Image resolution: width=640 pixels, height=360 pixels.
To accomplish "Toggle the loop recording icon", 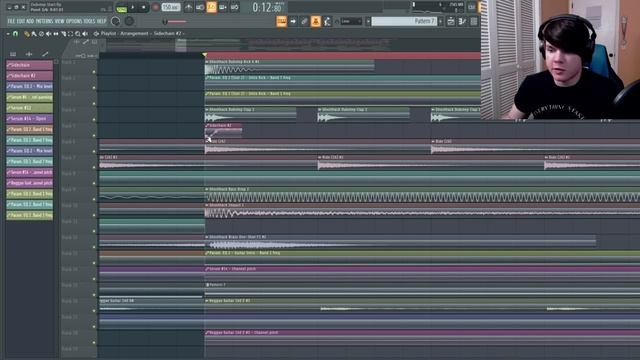I will (234, 7).
